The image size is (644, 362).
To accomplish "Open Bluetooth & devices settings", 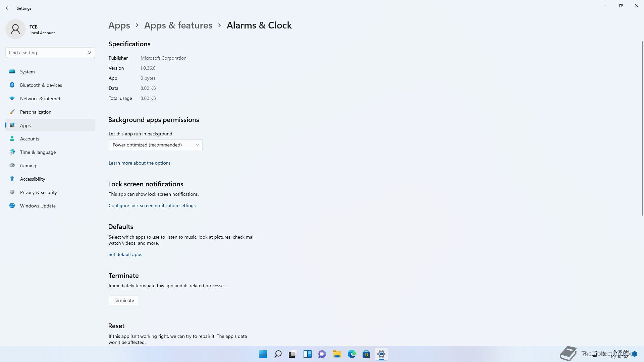I will 50,85.
